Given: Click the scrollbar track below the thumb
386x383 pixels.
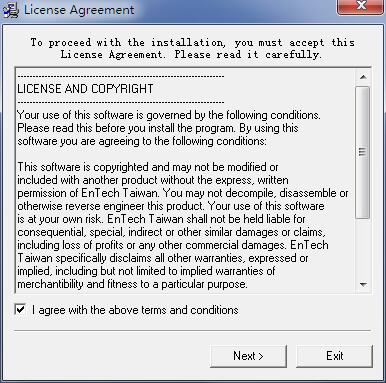Looking at the screenshot, I should tap(363, 248).
